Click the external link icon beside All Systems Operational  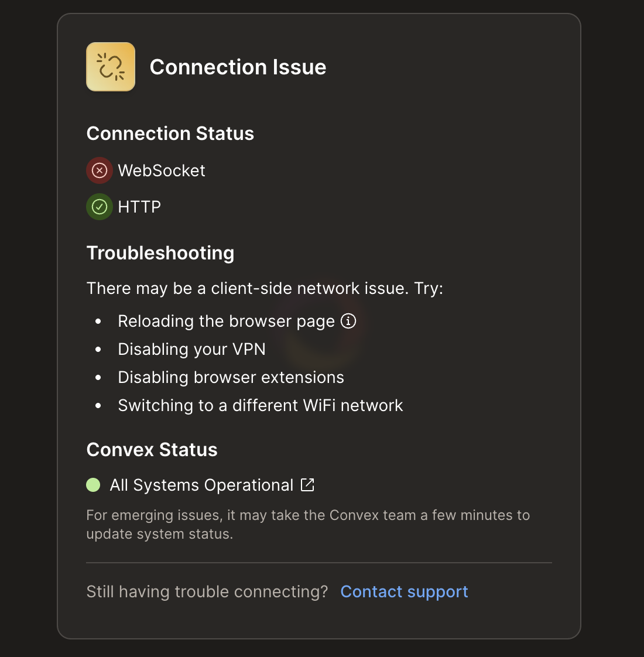pyautogui.click(x=309, y=485)
